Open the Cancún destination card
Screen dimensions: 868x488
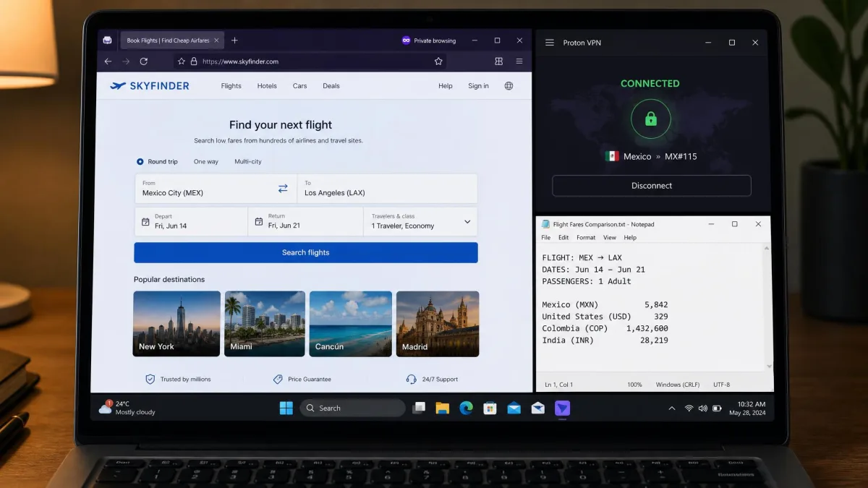pyautogui.click(x=351, y=324)
